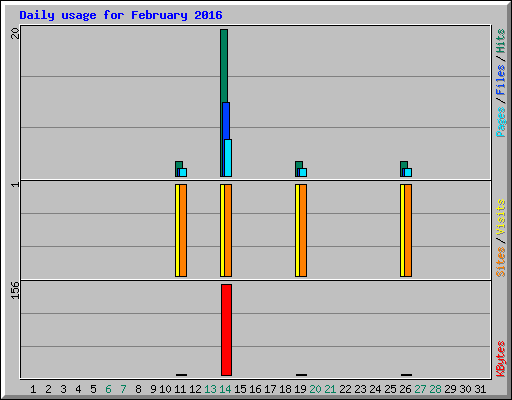This screenshot has width=512, height=400.
Task: Click the 'Hits' legend label
Action: click(501, 41)
